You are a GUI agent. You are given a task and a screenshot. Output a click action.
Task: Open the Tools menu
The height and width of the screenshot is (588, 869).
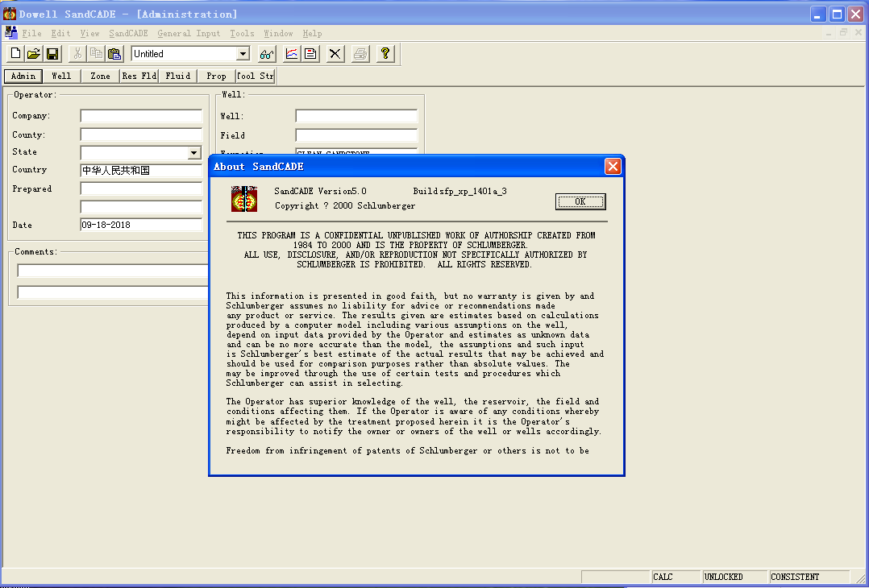pyautogui.click(x=242, y=33)
